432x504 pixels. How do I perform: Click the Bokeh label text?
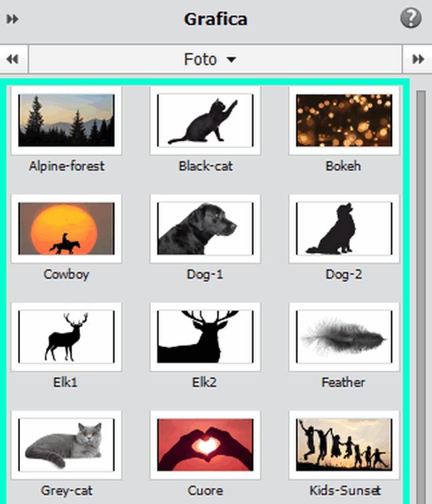coord(343,166)
